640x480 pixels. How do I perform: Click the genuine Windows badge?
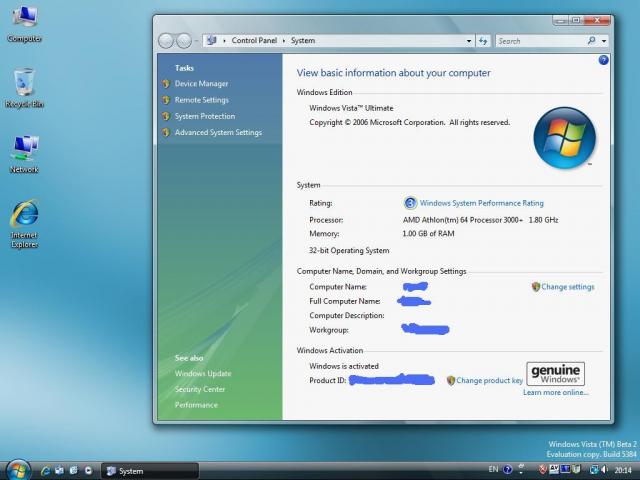pos(555,373)
